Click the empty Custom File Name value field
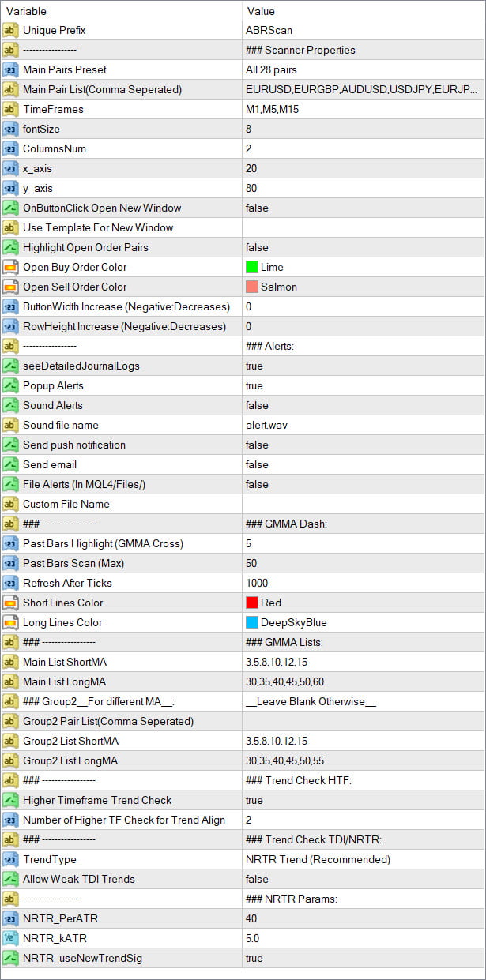 pos(364,504)
